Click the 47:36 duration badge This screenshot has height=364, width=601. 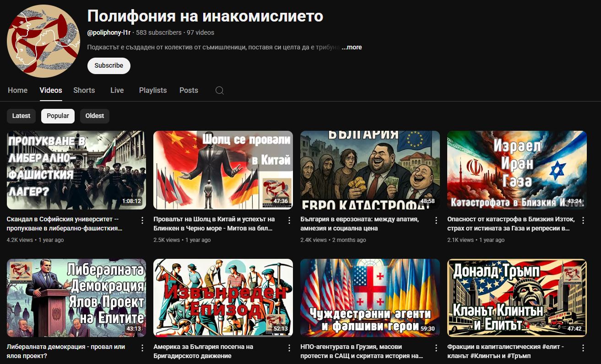click(x=281, y=201)
